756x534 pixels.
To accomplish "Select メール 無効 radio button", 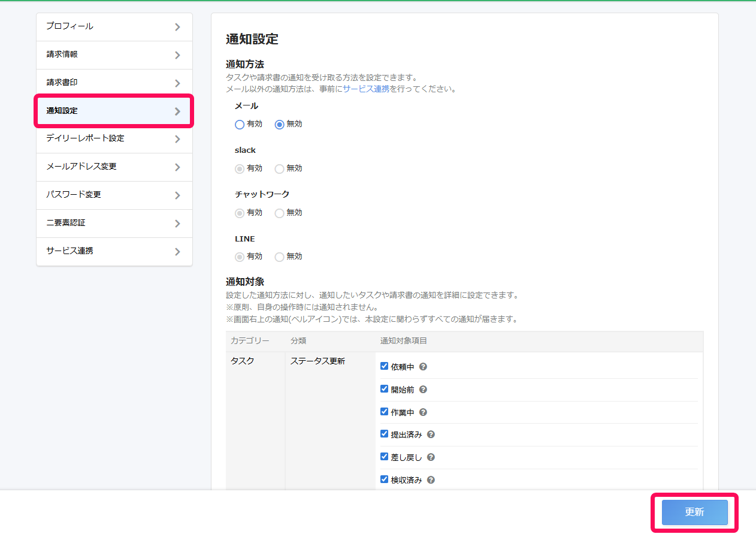I will coord(279,125).
